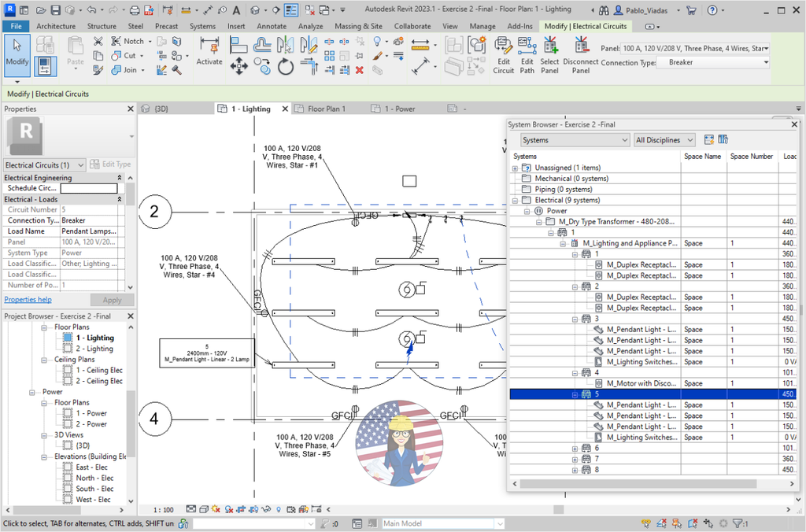Click the Apply button in Properties
Viewport: 806px width, 532px height.
pos(113,299)
